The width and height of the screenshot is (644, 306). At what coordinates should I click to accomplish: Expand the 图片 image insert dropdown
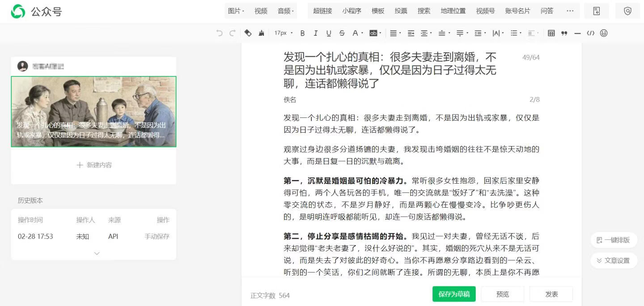(x=237, y=11)
